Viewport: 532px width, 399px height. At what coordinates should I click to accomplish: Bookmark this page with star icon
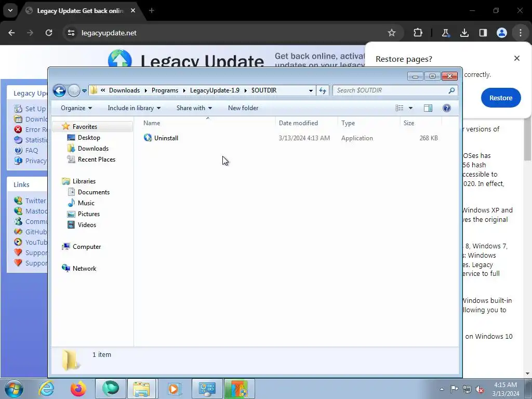[392, 33]
